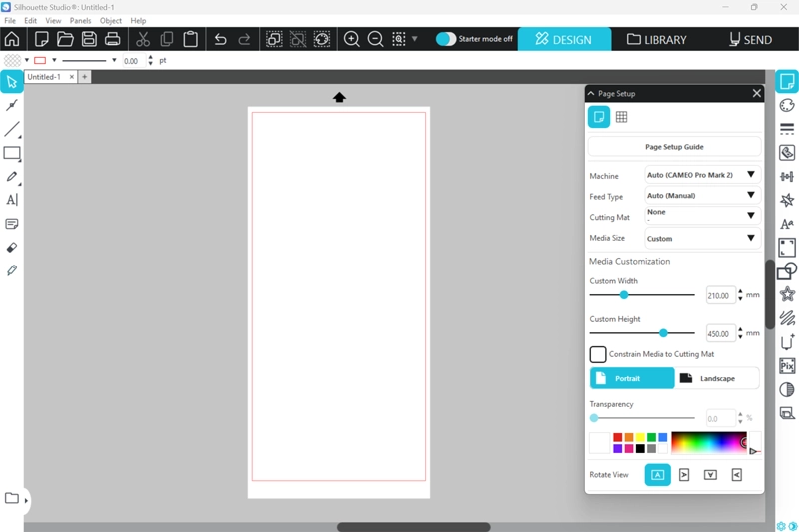Click the Page Setup Guide button

pyautogui.click(x=674, y=147)
